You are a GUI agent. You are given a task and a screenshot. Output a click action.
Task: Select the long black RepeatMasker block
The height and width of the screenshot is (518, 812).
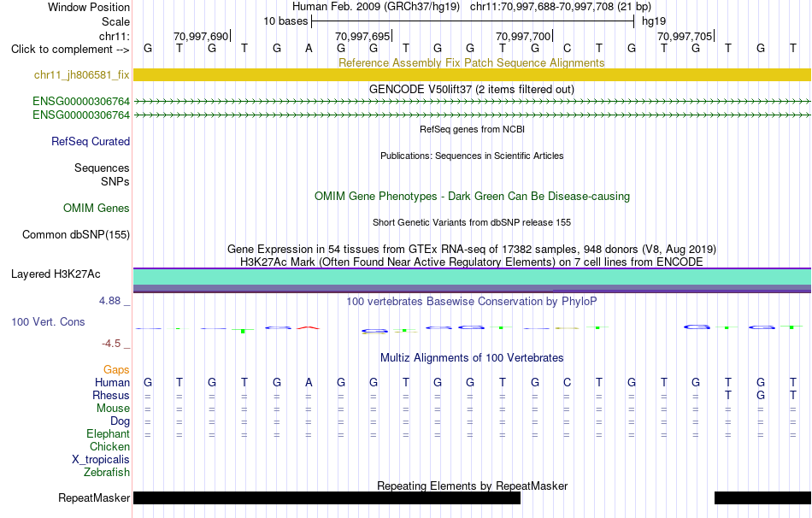tap(327, 497)
